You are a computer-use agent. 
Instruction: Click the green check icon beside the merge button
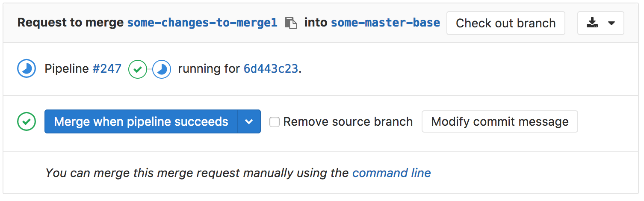click(27, 122)
